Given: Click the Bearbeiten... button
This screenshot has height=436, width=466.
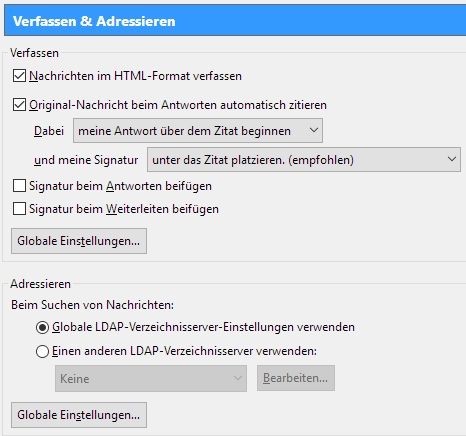Looking at the screenshot, I should [296, 378].
